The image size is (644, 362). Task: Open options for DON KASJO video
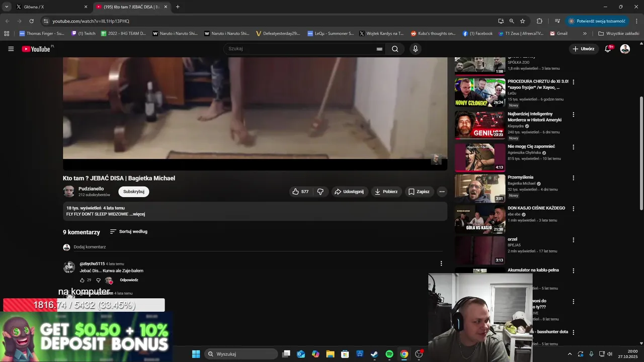tap(573, 209)
